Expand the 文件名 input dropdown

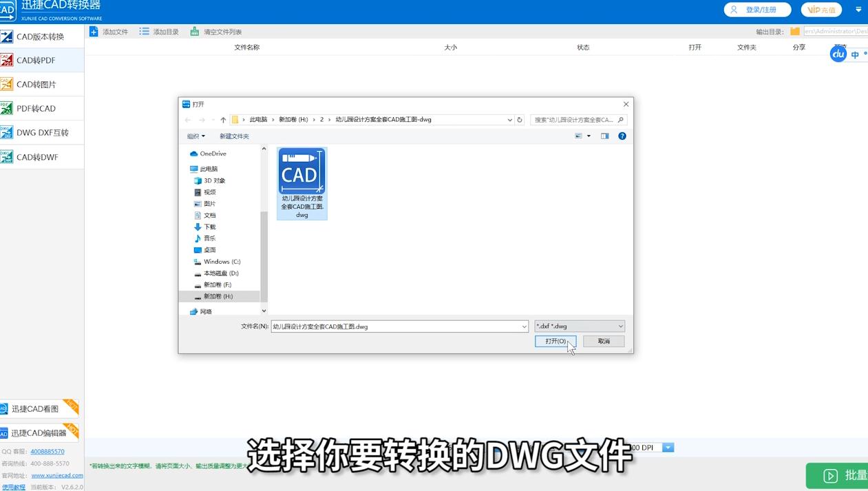[526, 326]
